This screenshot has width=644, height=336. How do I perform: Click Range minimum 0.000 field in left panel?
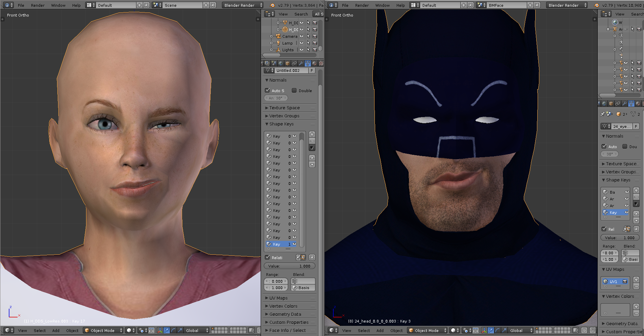[x=276, y=281]
